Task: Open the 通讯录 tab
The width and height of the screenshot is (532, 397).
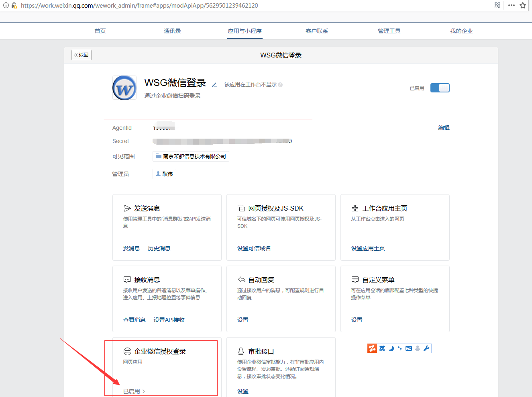Action: (x=172, y=31)
